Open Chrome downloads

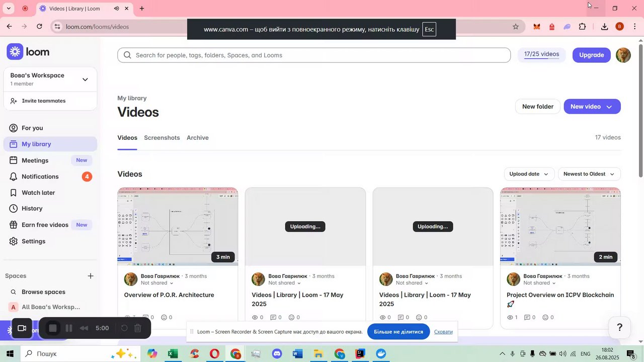[x=605, y=27]
